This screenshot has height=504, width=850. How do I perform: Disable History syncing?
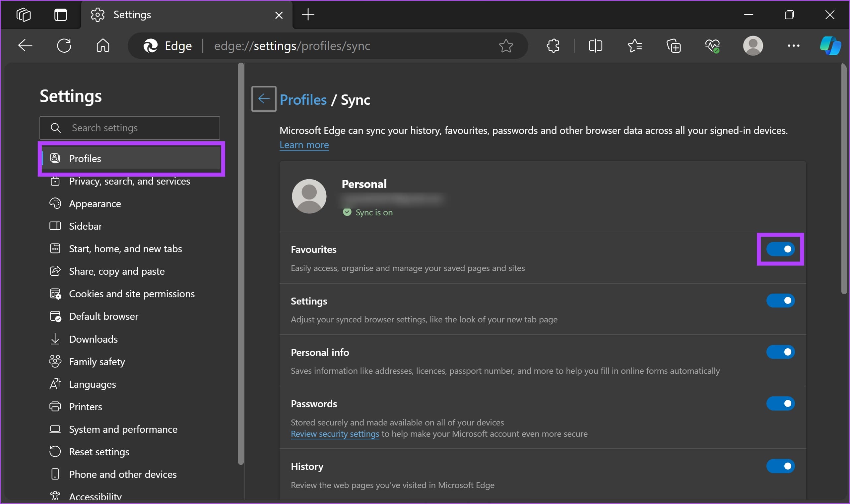(781, 466)
